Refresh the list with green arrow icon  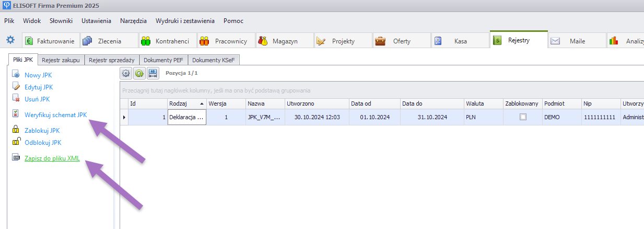point(139,74)
